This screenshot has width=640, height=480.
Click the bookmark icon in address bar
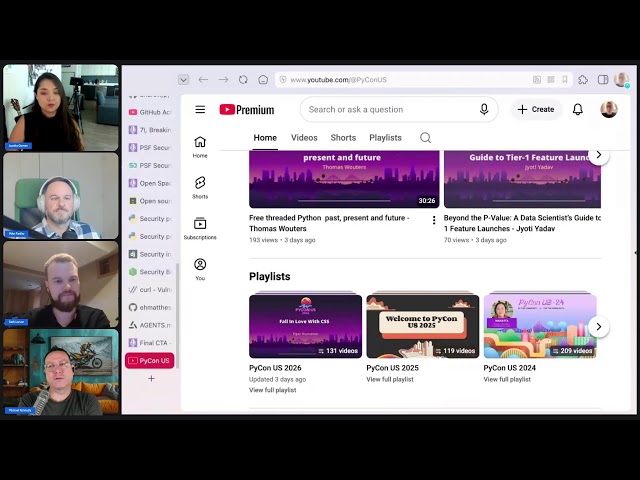(564, 80)
